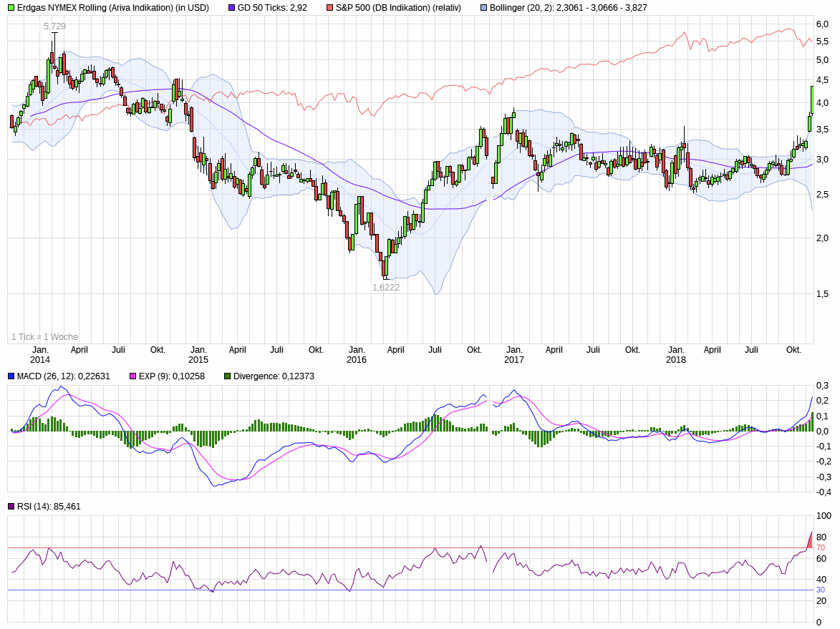The image size is (840, 629).
Task: Select the blue MACD legend square
Action: tap(9, 376)
